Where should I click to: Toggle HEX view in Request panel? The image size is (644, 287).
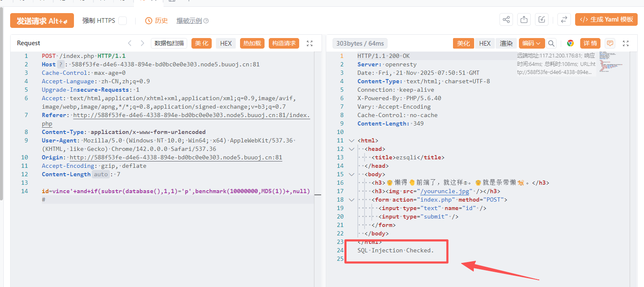[x=226, y=43]
